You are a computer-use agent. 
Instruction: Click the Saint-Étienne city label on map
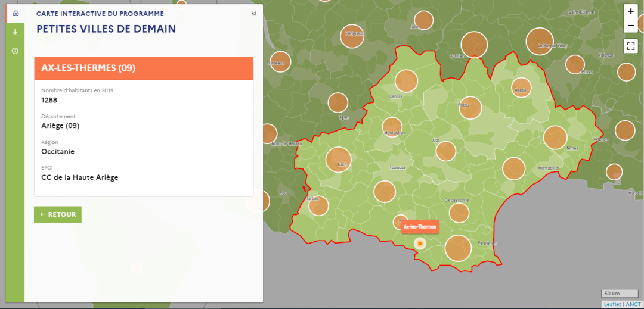(581, 13)
